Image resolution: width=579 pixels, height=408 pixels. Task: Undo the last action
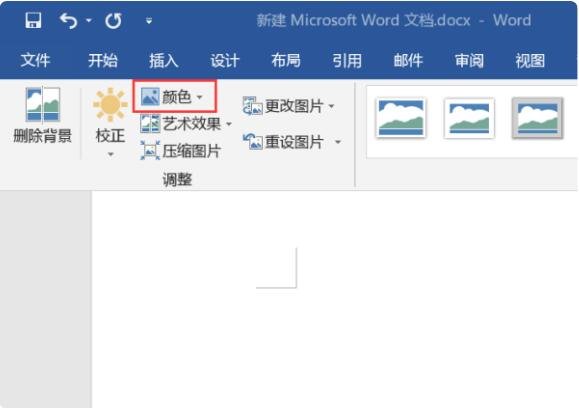68,20
